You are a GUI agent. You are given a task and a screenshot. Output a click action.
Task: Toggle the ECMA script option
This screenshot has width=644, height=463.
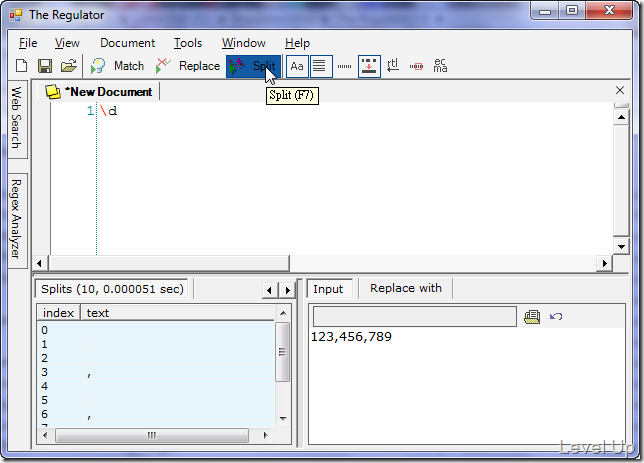(440, 66)
